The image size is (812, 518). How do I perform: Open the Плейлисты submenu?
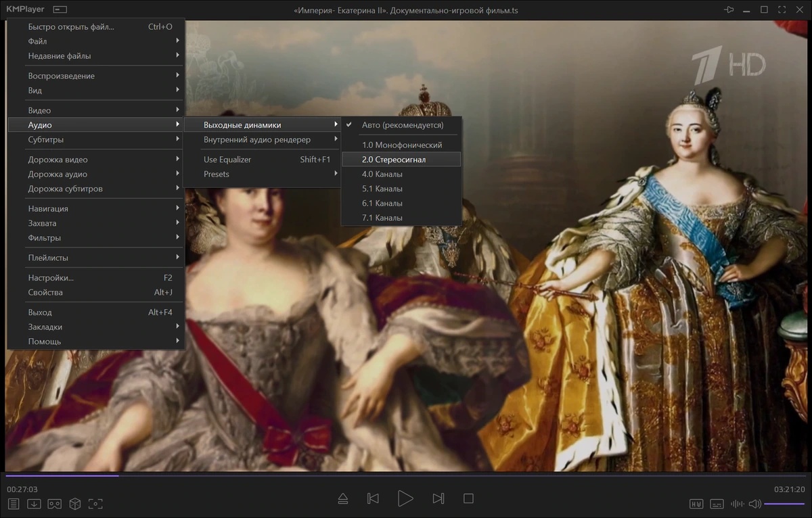[95, 258]
